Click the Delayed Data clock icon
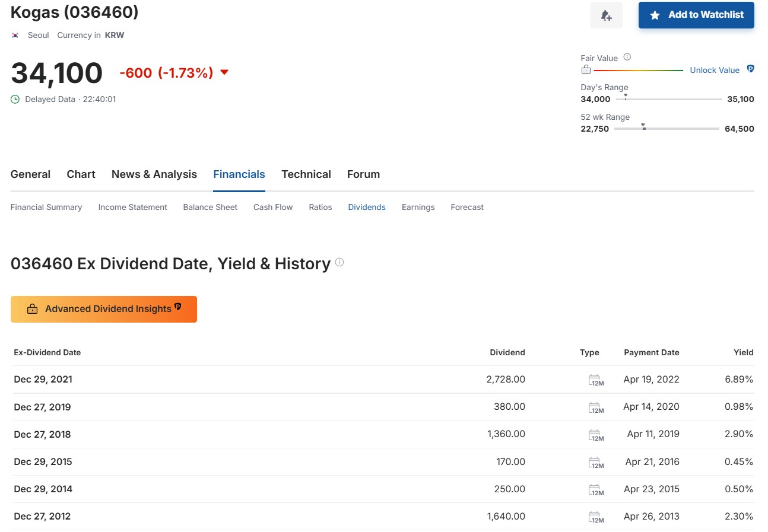 [15, 99]
